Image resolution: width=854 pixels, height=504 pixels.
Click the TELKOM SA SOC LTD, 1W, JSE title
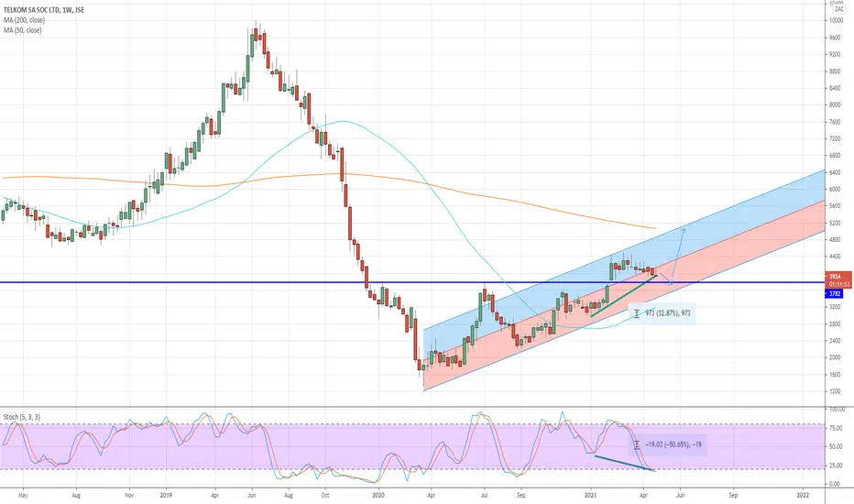44,10
